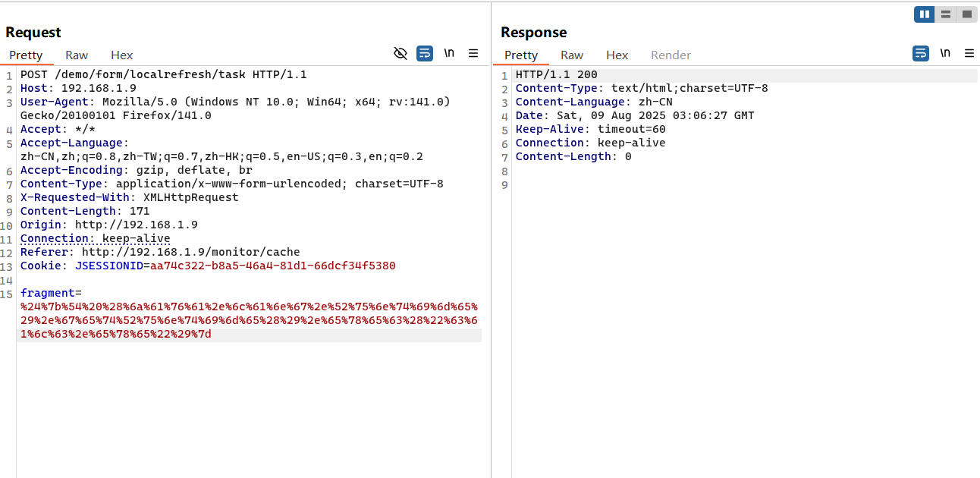Click the Request panel title
980x478 pixels.
pyautogui.click(x=33, y=32)
